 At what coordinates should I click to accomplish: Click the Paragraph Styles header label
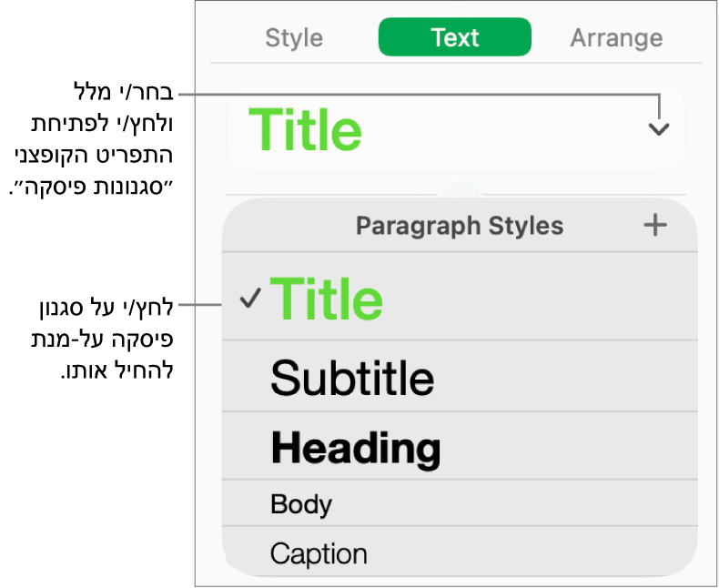pyautogui.click(x=459, y=226)
